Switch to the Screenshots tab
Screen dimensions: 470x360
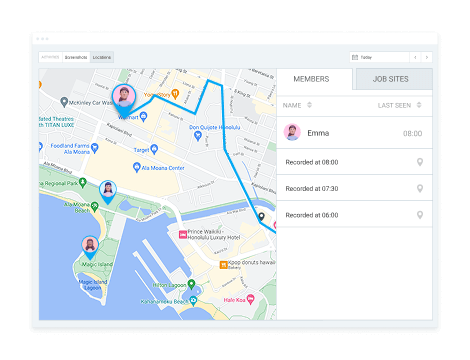point(76,57)
